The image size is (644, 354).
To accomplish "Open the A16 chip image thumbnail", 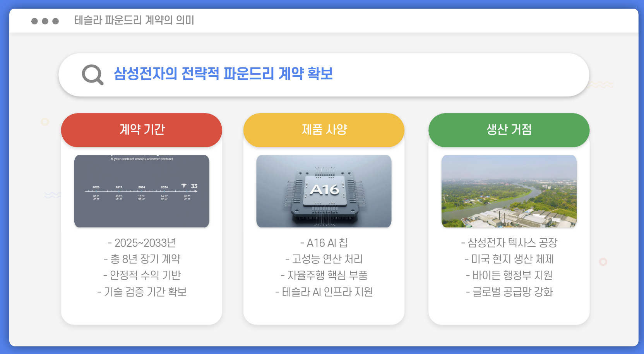I will pos(324,191).
